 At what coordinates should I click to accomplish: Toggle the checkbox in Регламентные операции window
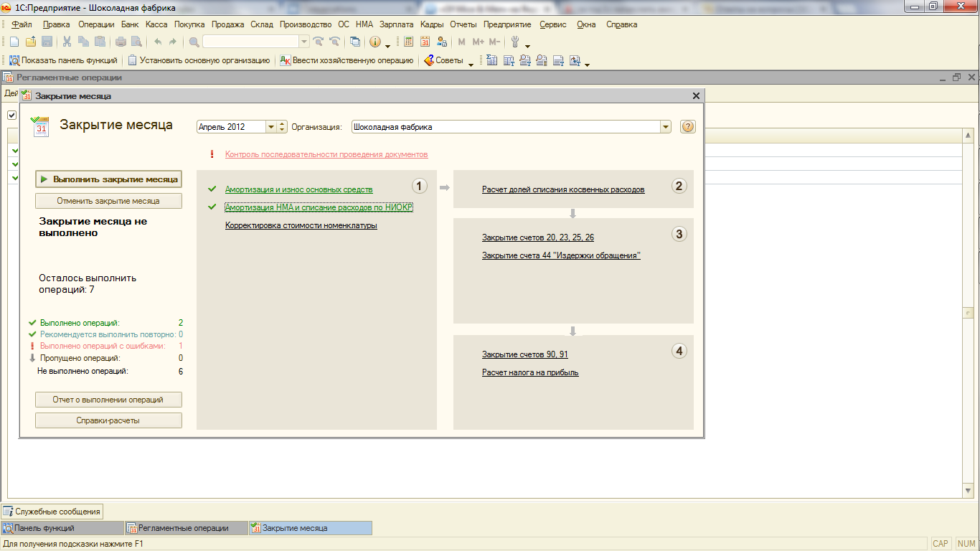[12, 115]
